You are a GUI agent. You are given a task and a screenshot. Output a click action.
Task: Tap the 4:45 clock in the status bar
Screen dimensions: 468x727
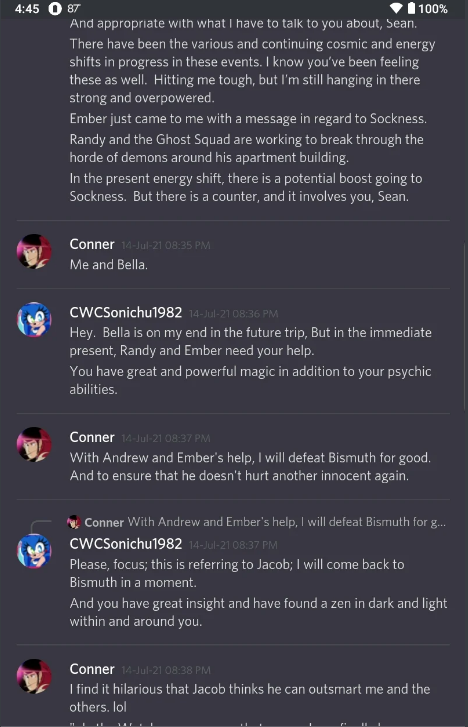click(x=27, y=9)
